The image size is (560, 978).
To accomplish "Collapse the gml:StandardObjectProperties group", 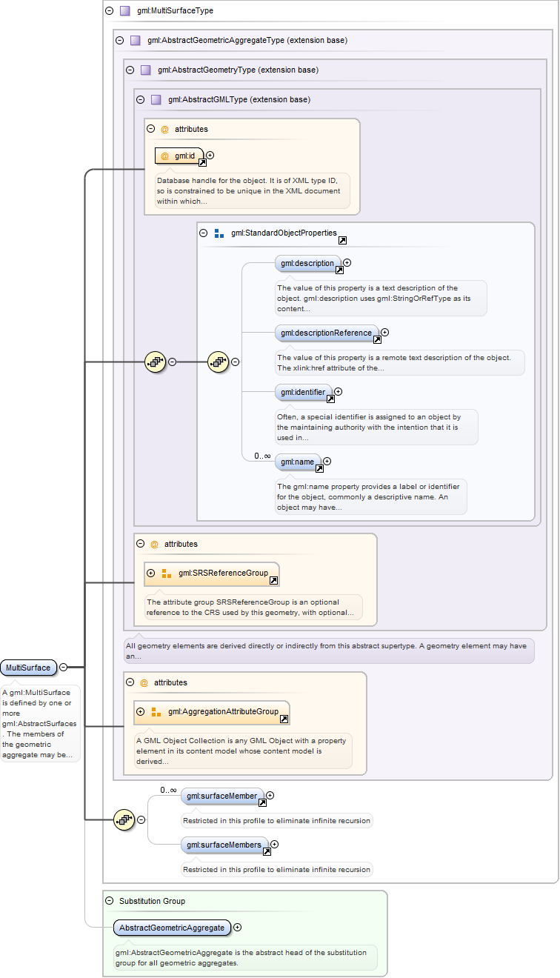I will (x=204, y=233).
